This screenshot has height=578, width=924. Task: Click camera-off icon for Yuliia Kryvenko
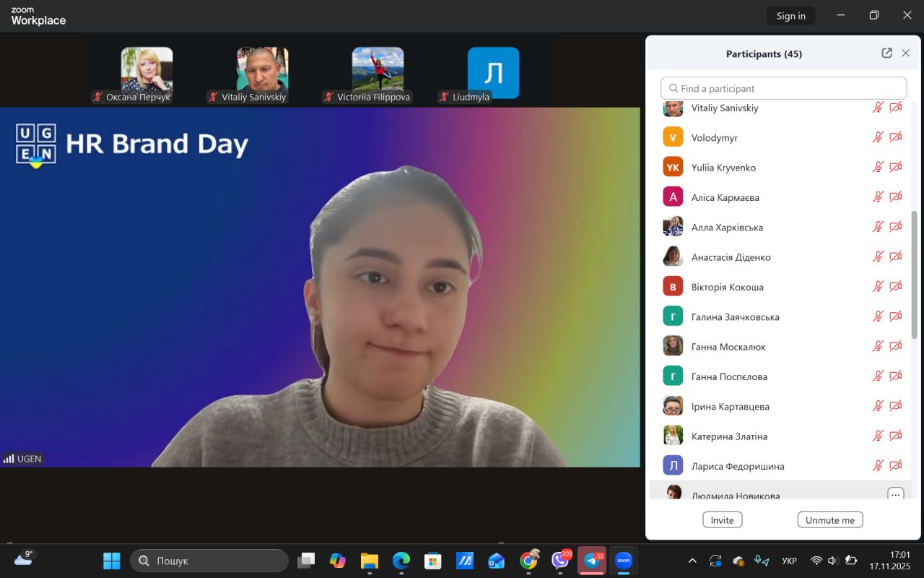(x=896, y=167)
